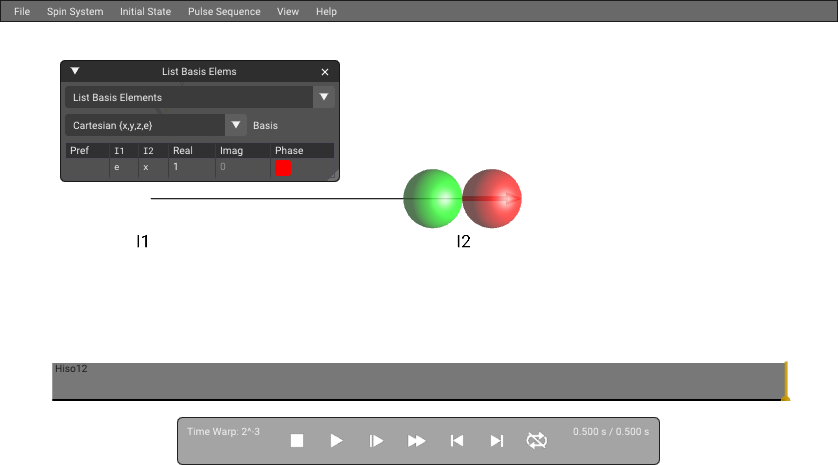Open the Spin System menu

click(75, 11)
